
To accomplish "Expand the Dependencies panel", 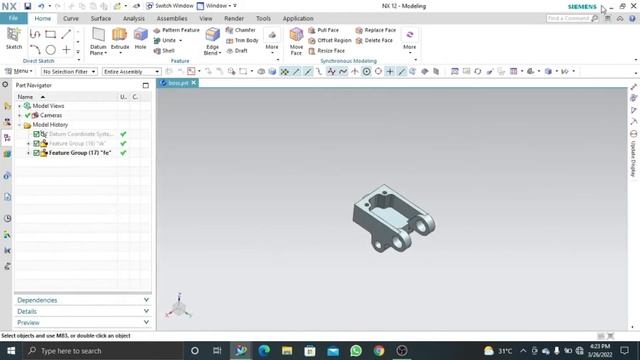I will (83, 300).
